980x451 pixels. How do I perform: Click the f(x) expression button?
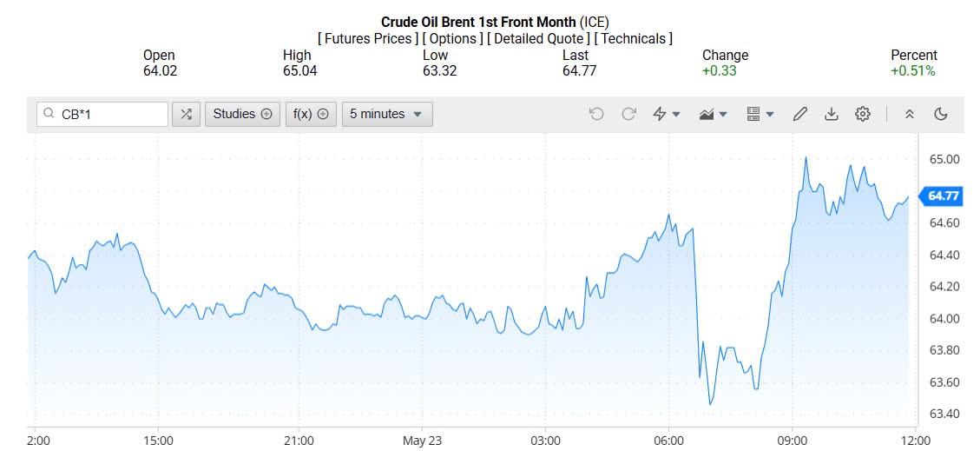pyautogui.click(x=311, y=114)
